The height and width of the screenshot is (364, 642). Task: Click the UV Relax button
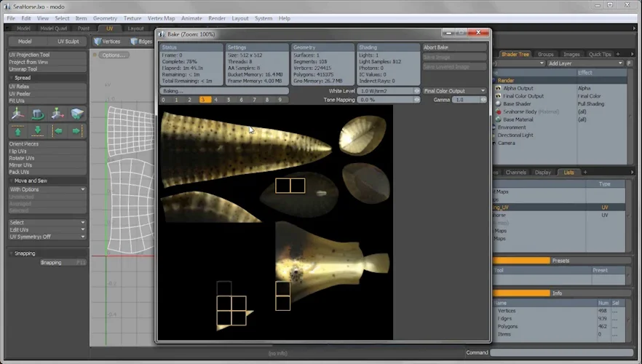[x=20, y=86]
